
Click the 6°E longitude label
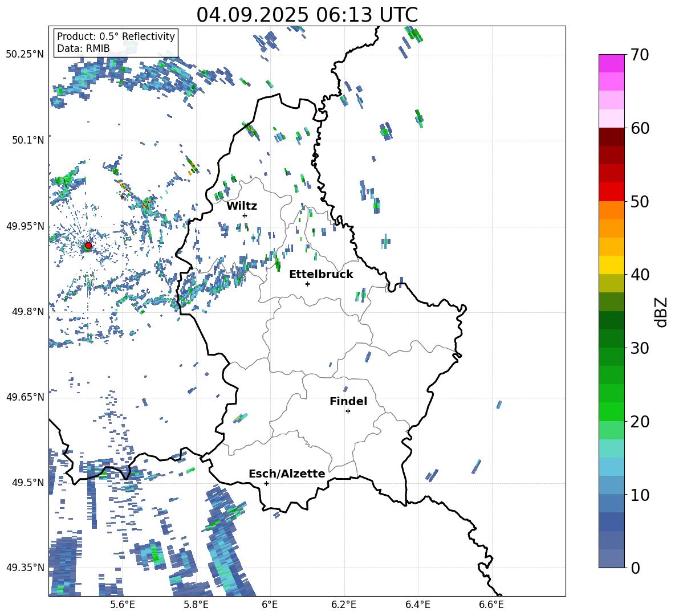[x=270, y=605]
